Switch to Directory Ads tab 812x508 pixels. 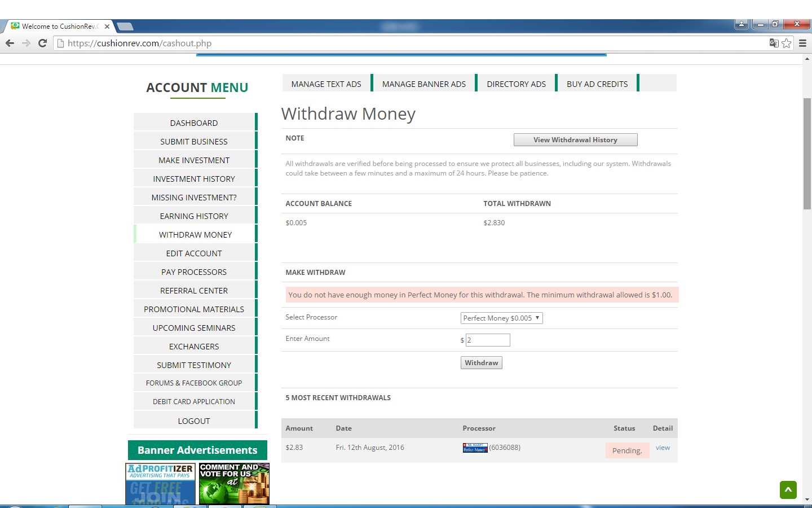pyautogui.click(x=517, y=84)
